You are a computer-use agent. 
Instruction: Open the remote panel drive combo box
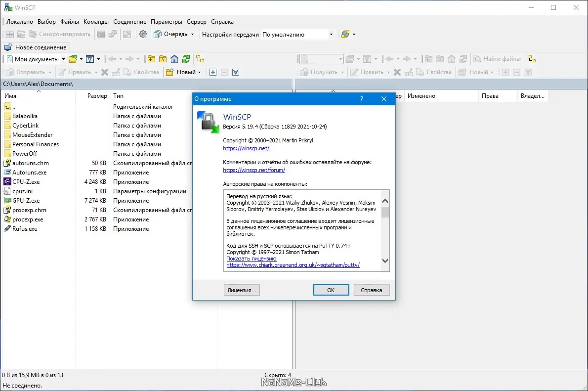(322, 59)
